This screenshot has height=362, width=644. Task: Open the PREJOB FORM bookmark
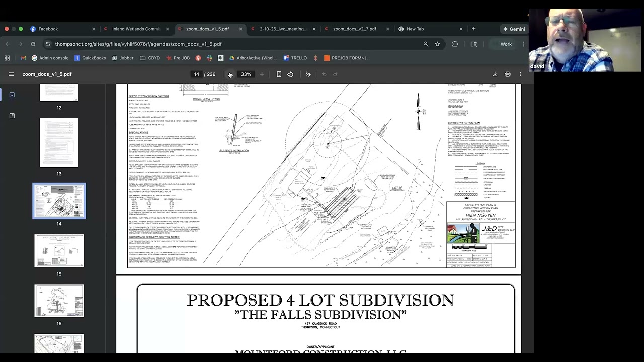(347, 58)
